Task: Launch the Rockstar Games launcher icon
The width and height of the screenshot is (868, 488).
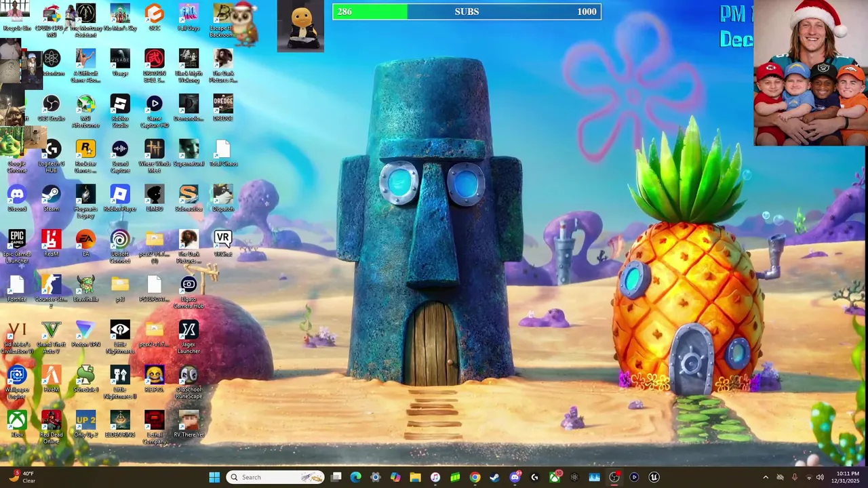Action: point(85,157)
